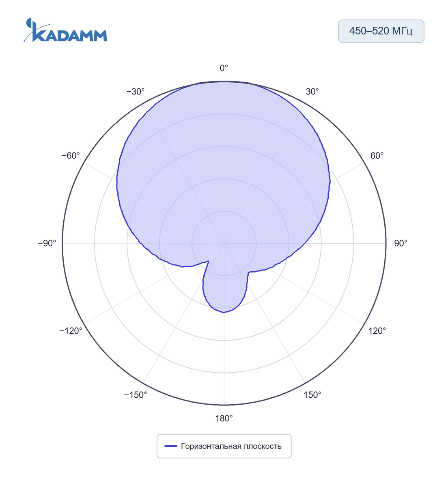This screenshot has width=448, height=491.
Task: Click the KADAMM logo
Action: [65, 30]
